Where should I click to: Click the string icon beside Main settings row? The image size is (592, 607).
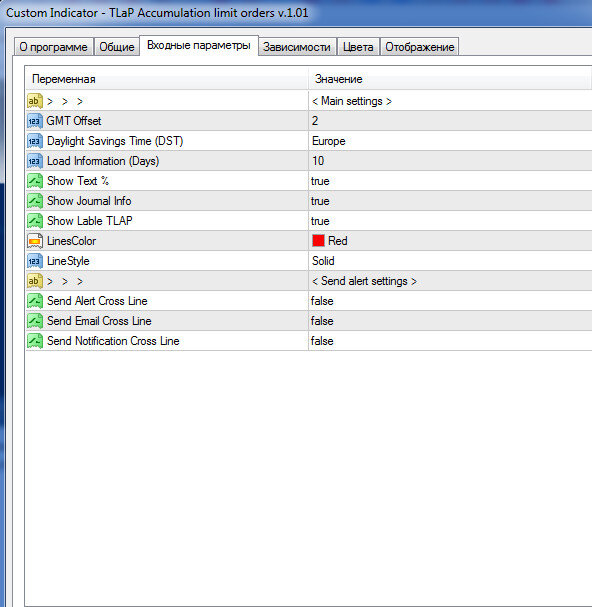coord(34,101)
